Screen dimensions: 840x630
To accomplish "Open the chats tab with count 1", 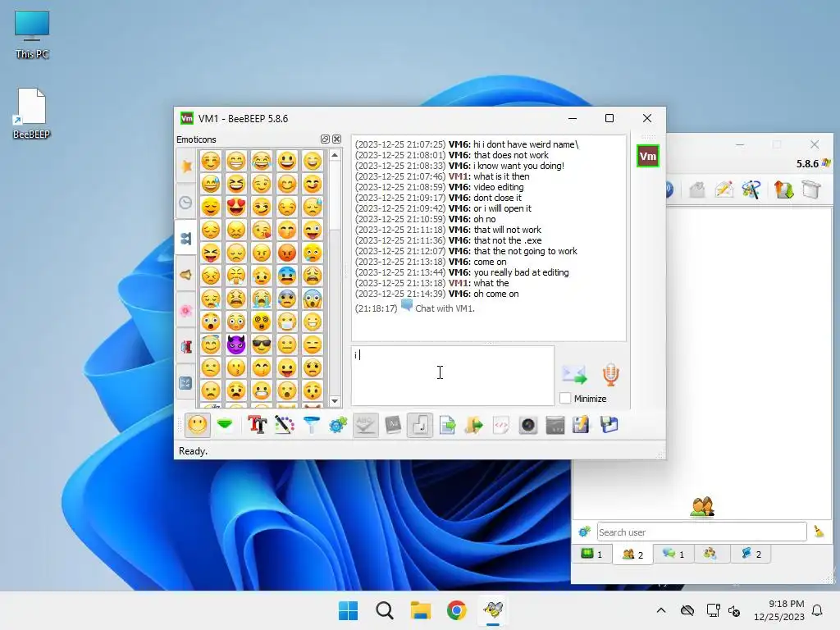I will 673,554.
